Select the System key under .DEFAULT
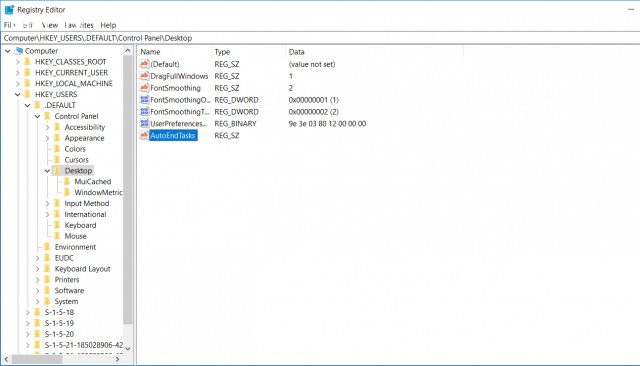The height and width of the screenshot is (366, 640). (x=66, y=302)
